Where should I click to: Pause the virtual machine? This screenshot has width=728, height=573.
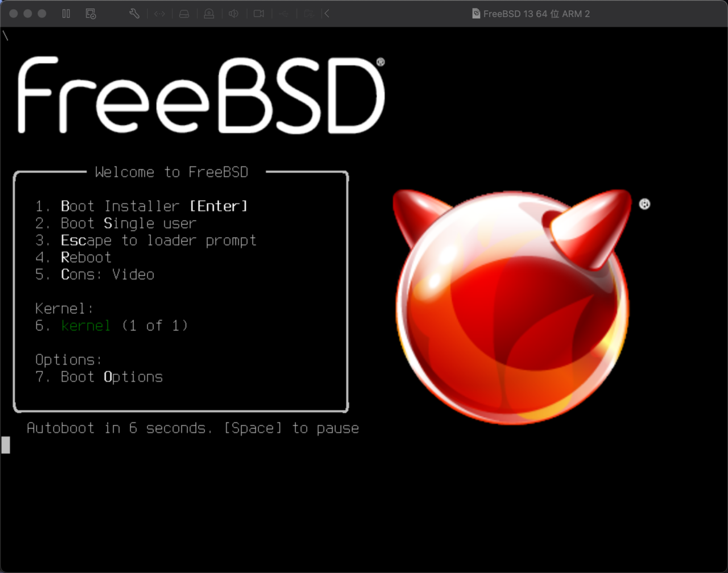pyautogui.click(x=66, y=14)
